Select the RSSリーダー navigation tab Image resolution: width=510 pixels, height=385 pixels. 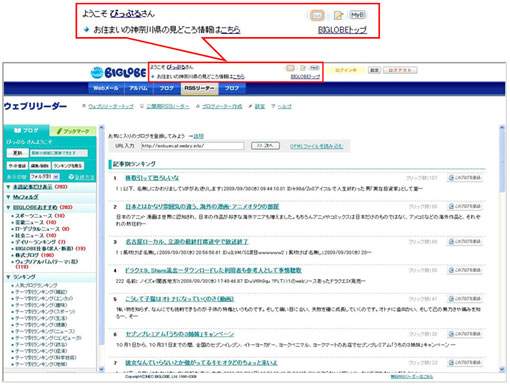(199, 88)
